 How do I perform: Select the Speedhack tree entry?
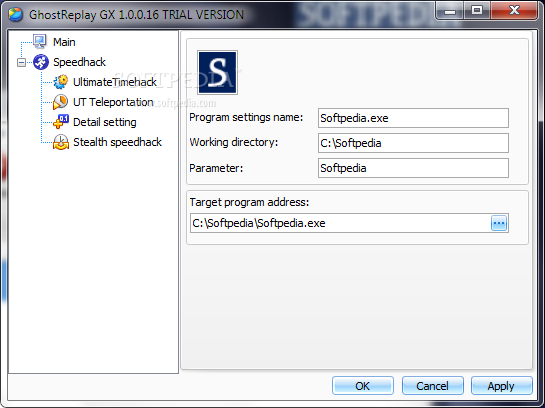click(x=79, y=62)
